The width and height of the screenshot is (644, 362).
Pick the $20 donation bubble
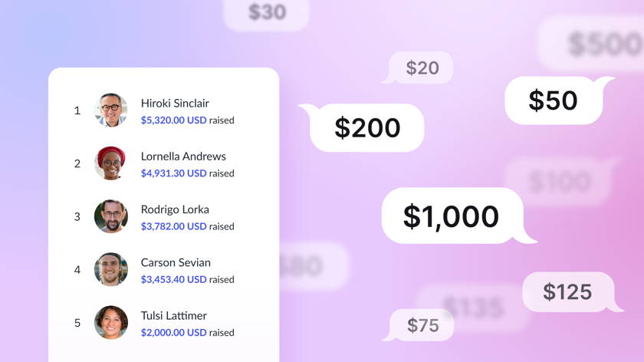click(422, 67)
